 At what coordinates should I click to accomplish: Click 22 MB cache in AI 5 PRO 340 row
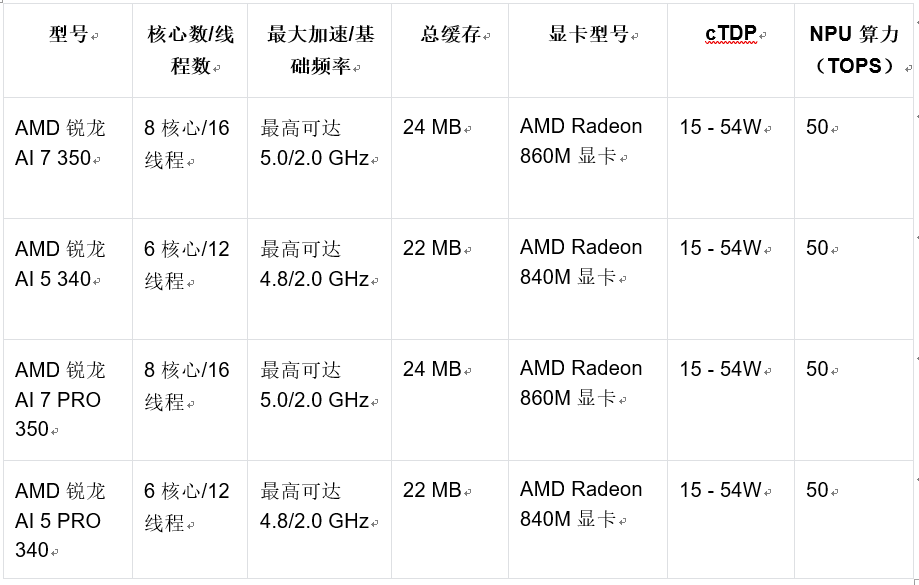coord(433,491)
